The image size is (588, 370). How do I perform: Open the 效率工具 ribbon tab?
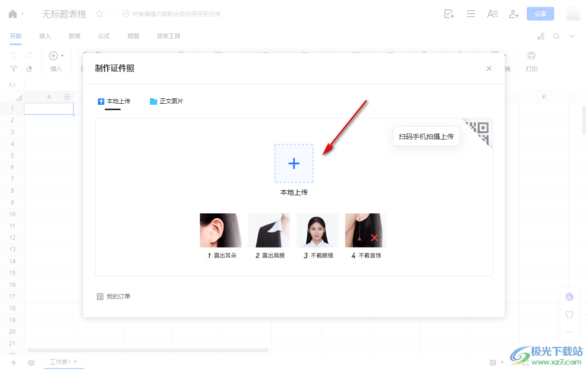click(x=169, y=36)
